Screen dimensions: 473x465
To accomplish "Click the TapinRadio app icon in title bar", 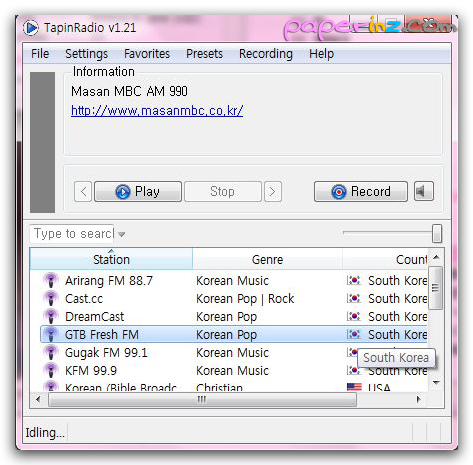I will point(31,28).
